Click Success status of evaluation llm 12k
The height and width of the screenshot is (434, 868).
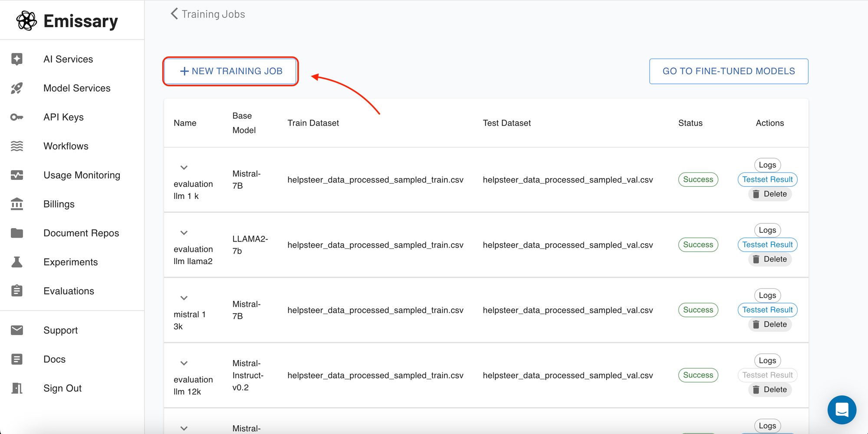coord(698,375)
